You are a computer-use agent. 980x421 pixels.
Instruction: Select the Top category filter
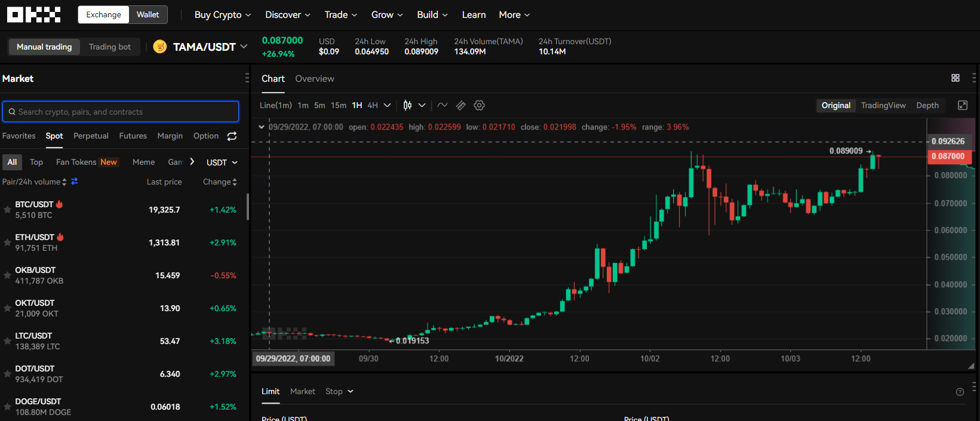coord(36,162)
